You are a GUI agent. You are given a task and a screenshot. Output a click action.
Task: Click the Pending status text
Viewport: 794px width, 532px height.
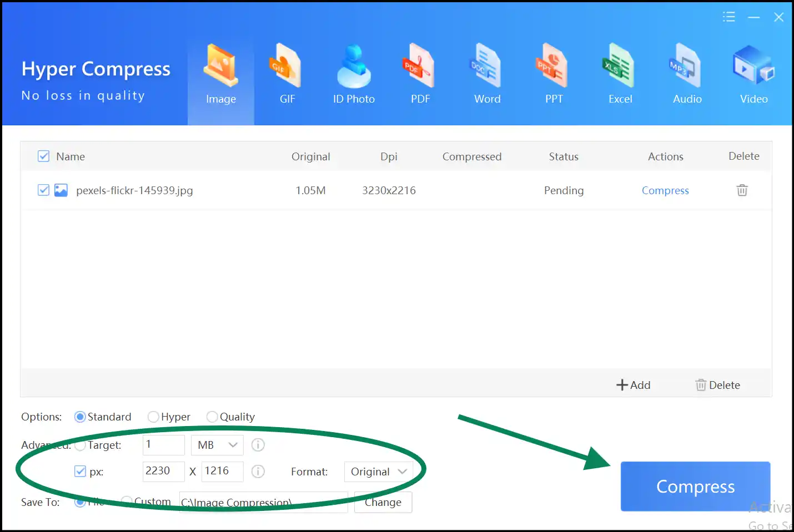point(564,190)
